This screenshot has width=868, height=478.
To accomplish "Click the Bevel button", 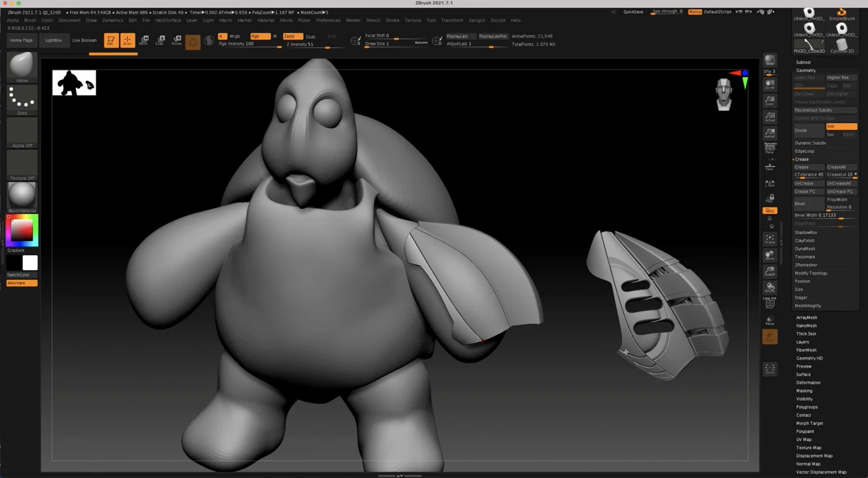I will click(x=809, y=203).
